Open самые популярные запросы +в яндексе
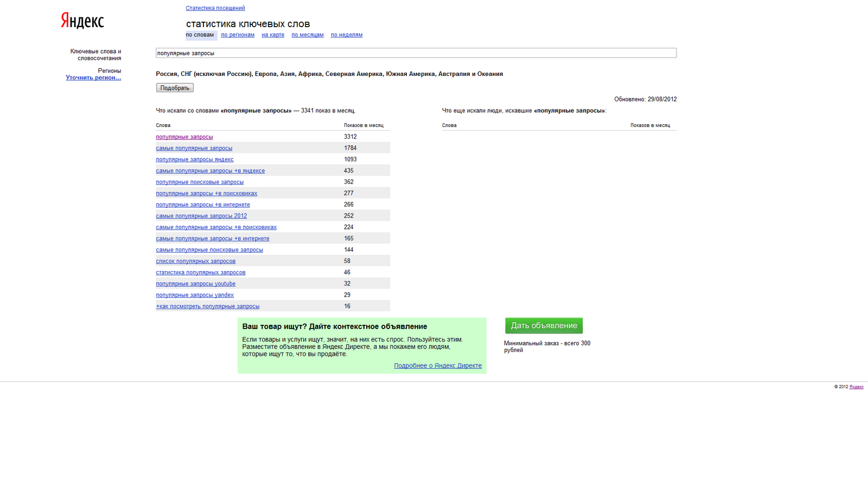This screenshot has height=488, width=868. pos(210,171)
